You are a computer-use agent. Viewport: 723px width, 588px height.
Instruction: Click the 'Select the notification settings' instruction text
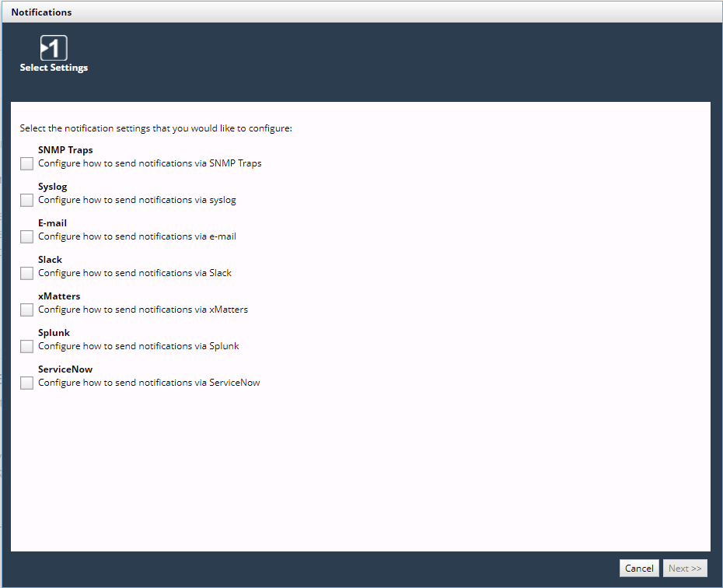tap(155, 128)
